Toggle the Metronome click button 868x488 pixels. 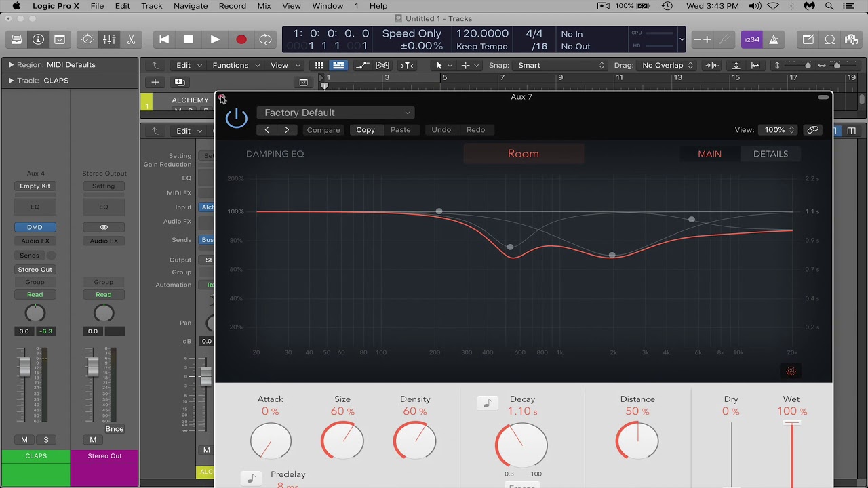(774, 39)
